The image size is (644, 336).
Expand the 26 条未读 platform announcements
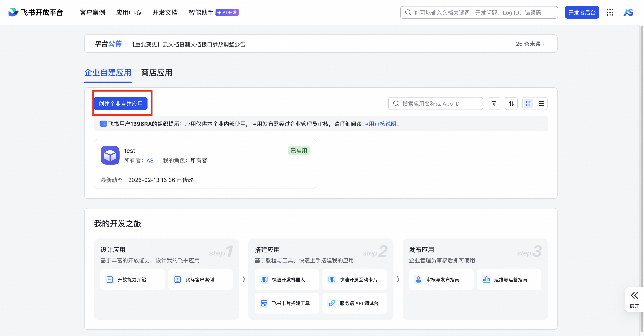530,44
